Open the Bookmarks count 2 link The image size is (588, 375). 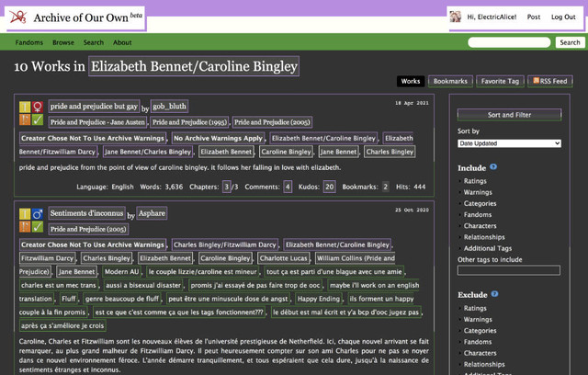[385, 187]
